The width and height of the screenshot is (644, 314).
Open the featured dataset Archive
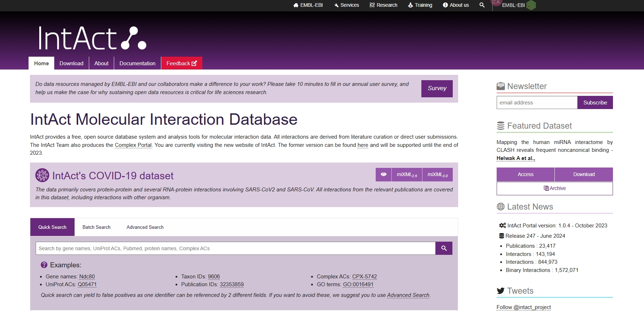[555, 189]
